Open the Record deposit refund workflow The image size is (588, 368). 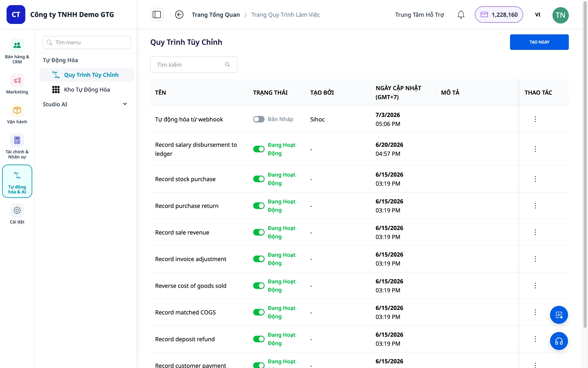click(x=185, y=339)
